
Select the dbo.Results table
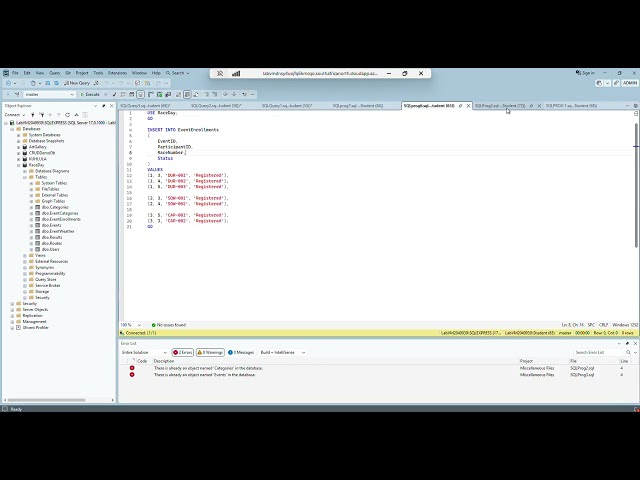point(52,237)
